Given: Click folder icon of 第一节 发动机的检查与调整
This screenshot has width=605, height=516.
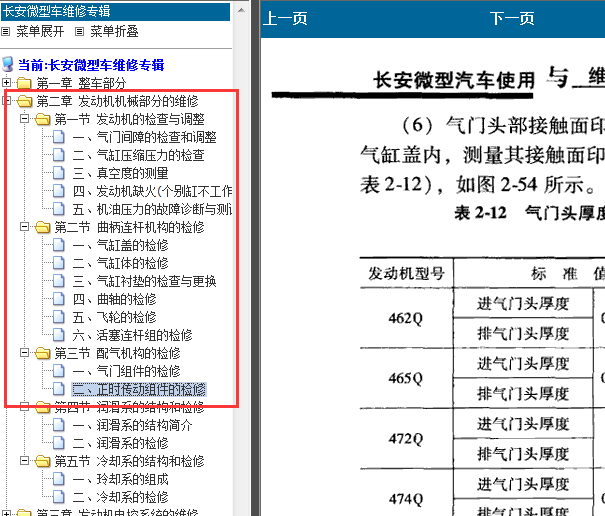Looking at the screenshot, I should pos(42,119).
